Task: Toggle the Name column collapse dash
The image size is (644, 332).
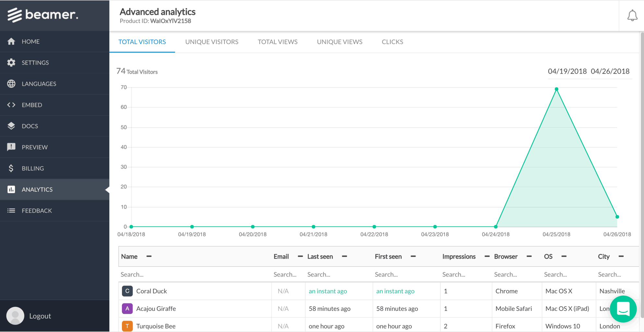Action: coord(149,256)
